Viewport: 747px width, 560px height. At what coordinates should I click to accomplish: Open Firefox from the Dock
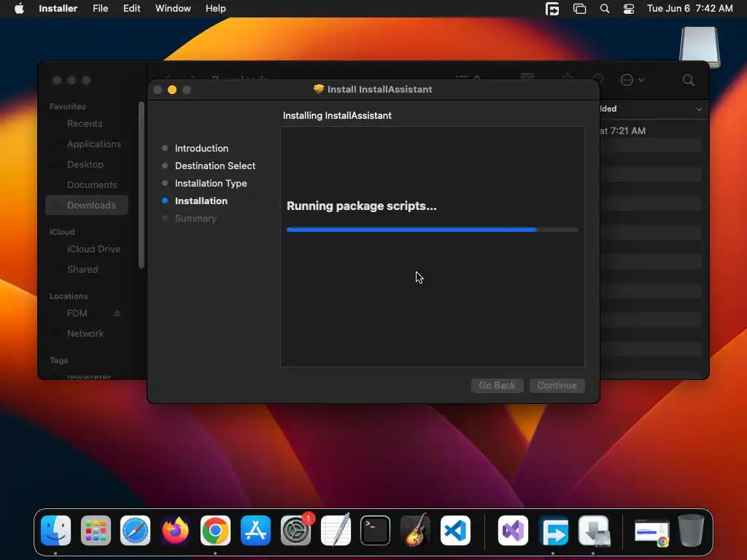(x=175, y=531)
